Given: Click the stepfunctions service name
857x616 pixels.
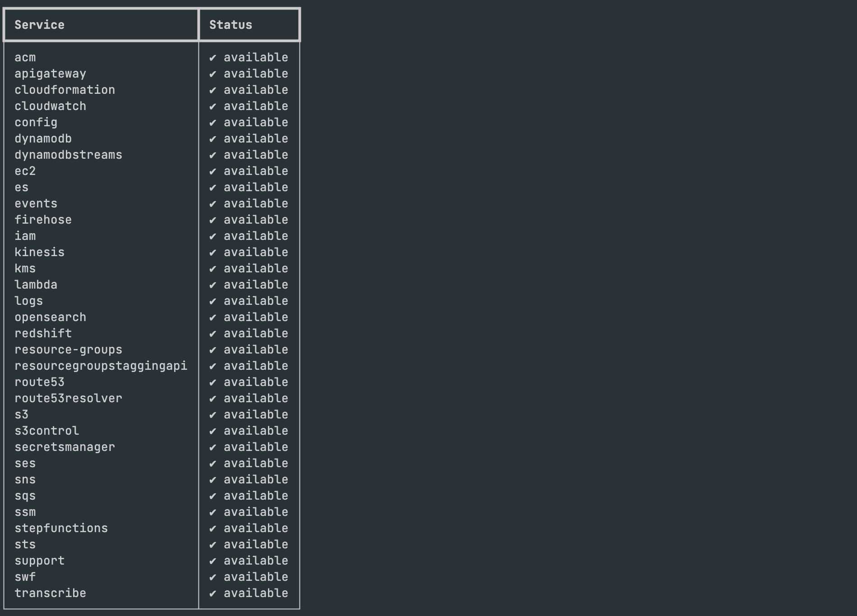Looking at the screenshot, I should click(x=61, y=529).
